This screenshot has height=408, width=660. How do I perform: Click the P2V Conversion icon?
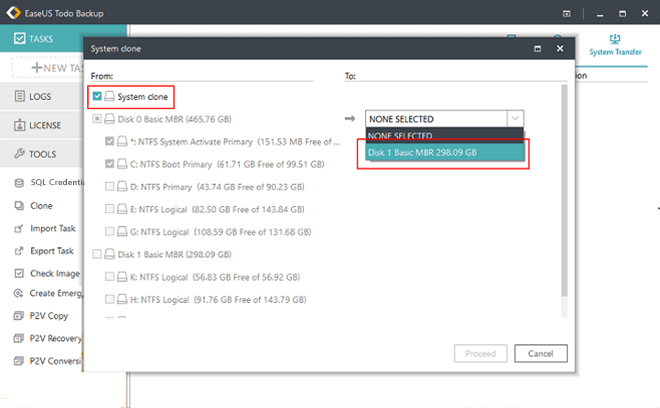pos(19,361)
